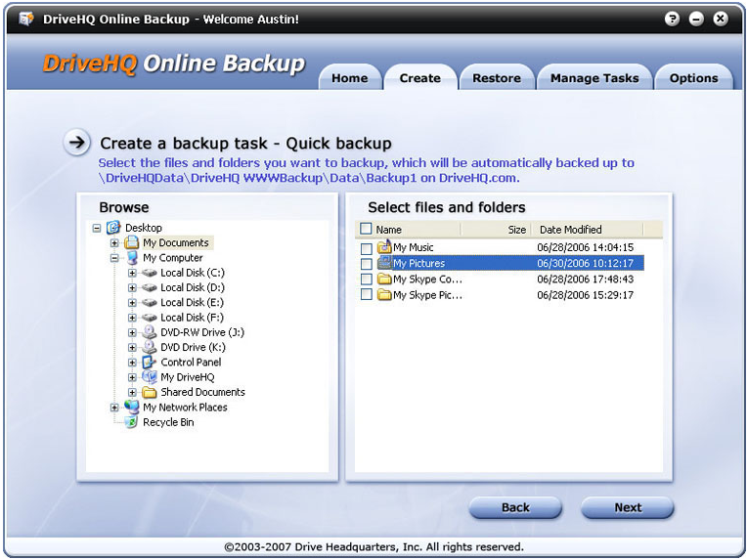The image size is (748, 560).
Task: Expand Local Disk (F:) node
Action: click(132, 318)
